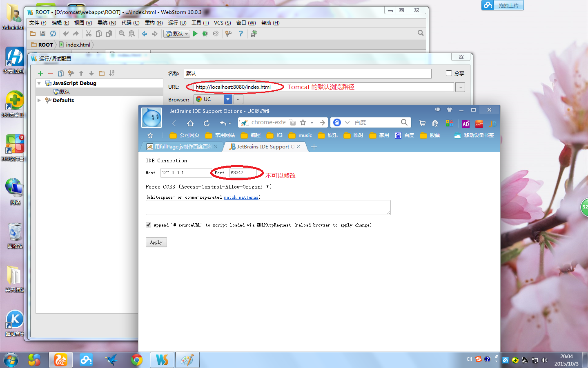Open the Windows Start button
This screenshot has height=368, width=588.
(11, 360)
